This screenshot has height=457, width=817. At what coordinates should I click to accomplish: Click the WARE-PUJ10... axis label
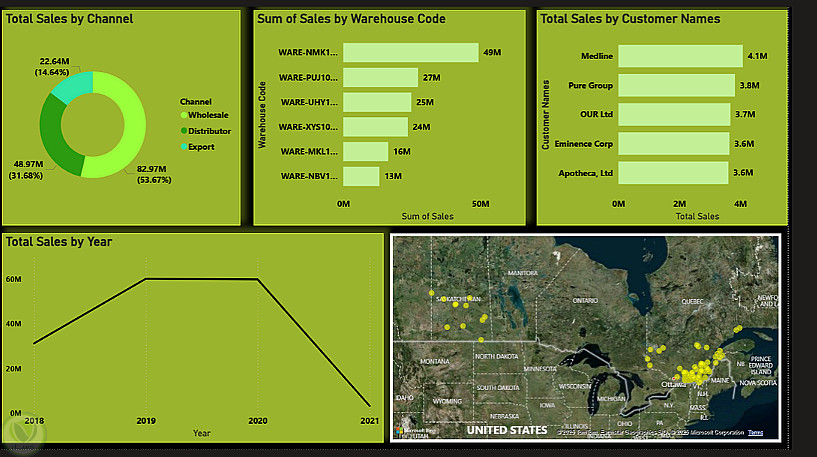tap(308, 78)
